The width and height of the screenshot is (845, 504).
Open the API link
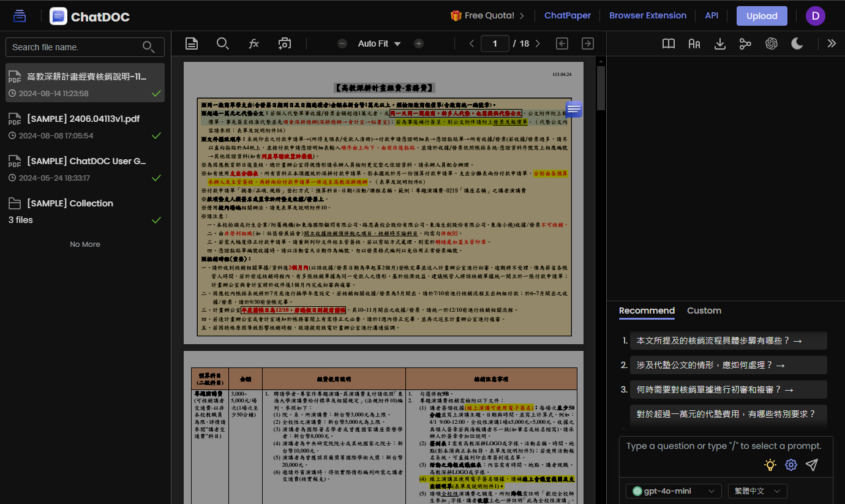click(712, 16)
